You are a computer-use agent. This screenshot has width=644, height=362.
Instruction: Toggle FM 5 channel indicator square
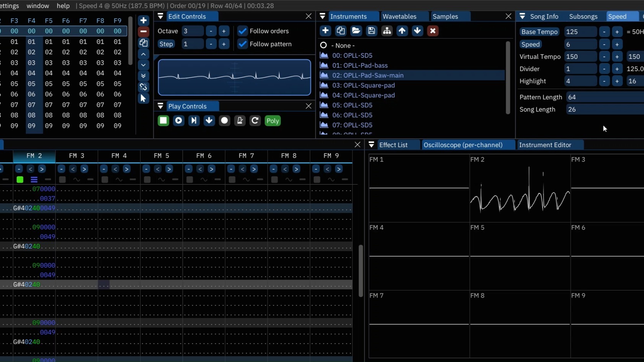pyautogui.click(x=147, y=179)
